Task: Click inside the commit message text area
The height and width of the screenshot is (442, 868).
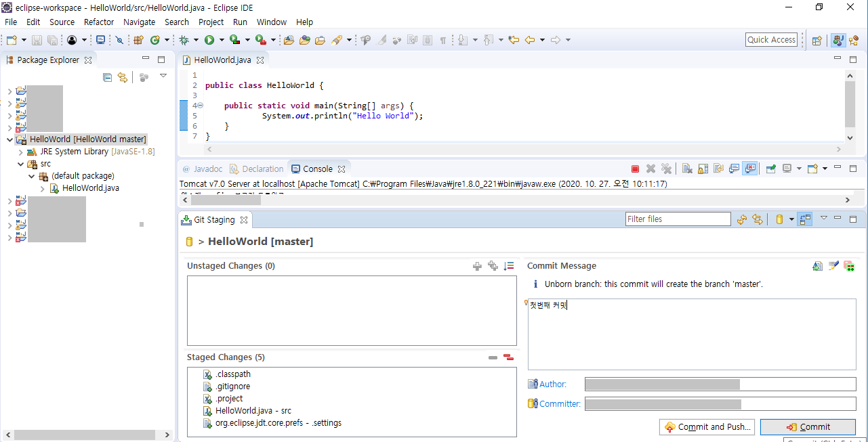Action: pos(692,334)
